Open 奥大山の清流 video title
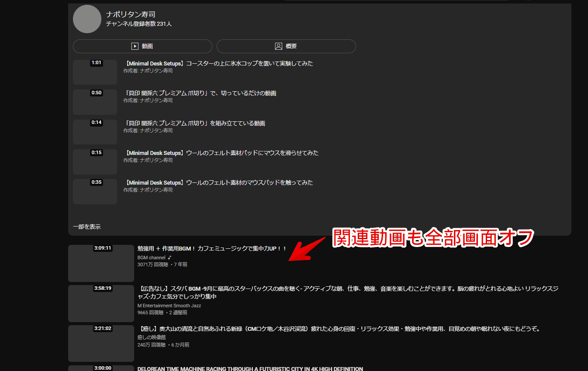Screen dimensions: 588x371 click(x=339, y=329)
